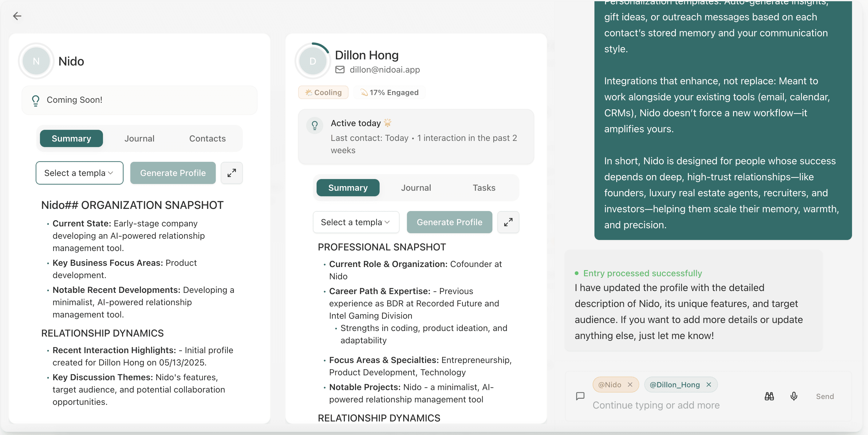Image resolution: width=868 pixels, height=435 pixels.
Task: Click the Focus Areas & Specialties label
Action: click(x=384, y=360)
